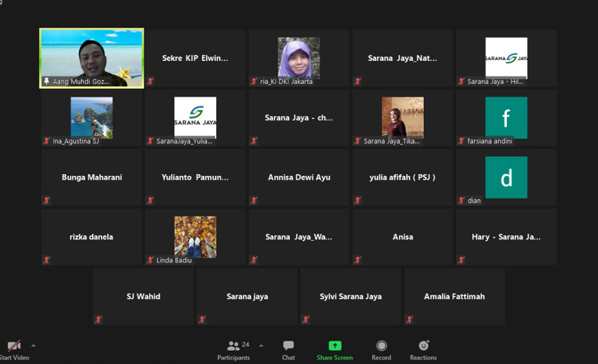
Task: Click the green Share Screen icon
Action: pyautogui.click(x=335, y=346)
